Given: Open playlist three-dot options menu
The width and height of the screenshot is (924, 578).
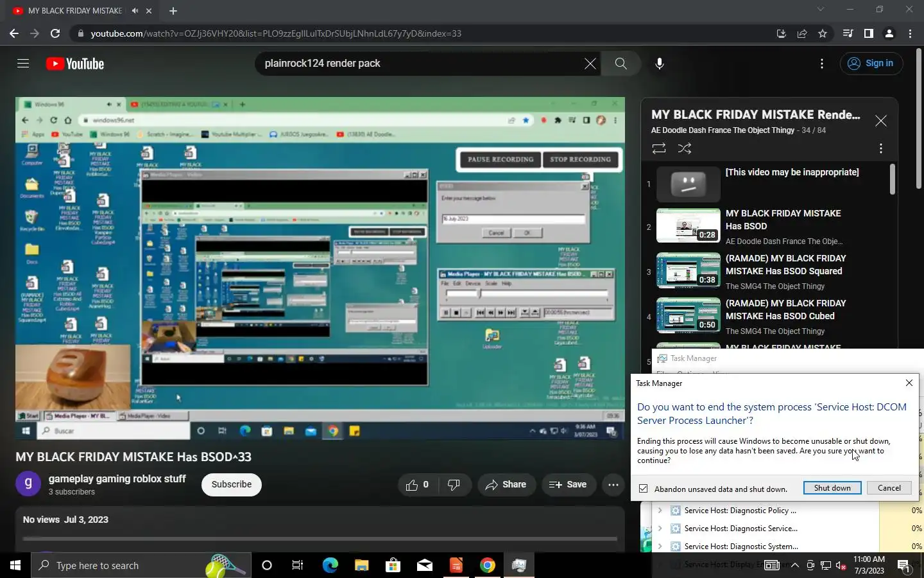Looking at the screenshot, I should coord(881,148).
